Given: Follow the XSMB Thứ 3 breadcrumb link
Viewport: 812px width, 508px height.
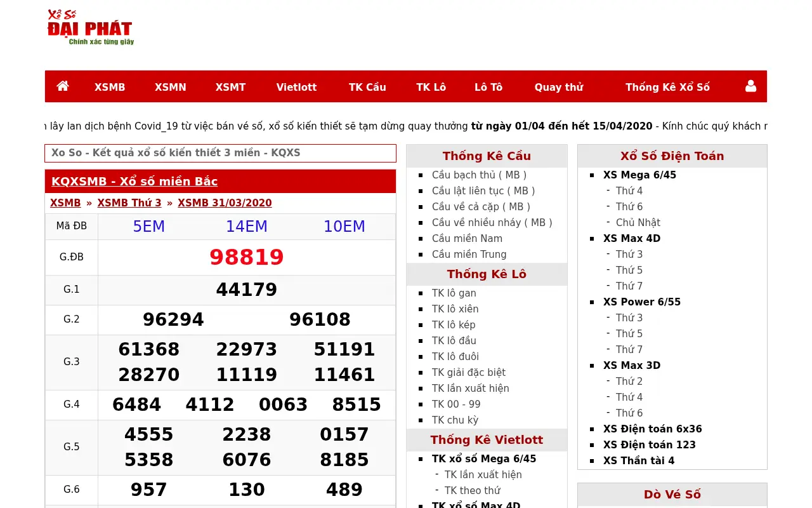Looking at the screenshot, I should 129,203.
